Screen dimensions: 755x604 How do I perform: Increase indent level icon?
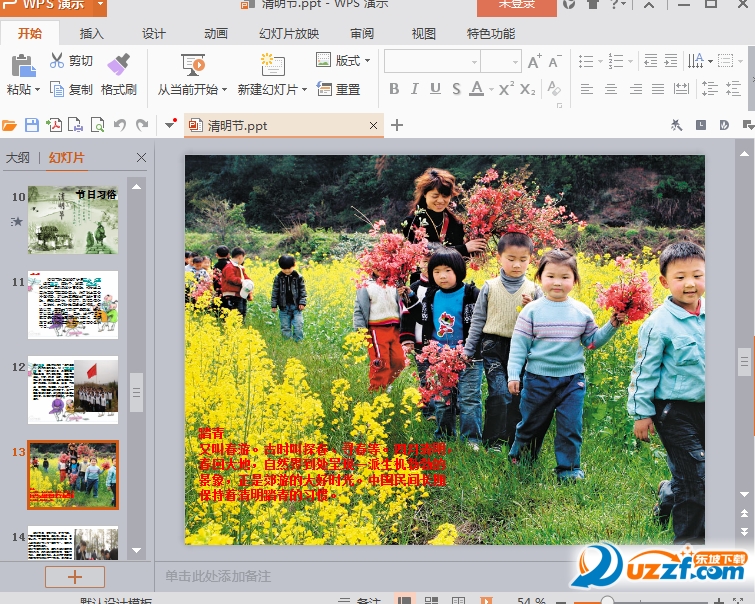coord(671,61)
